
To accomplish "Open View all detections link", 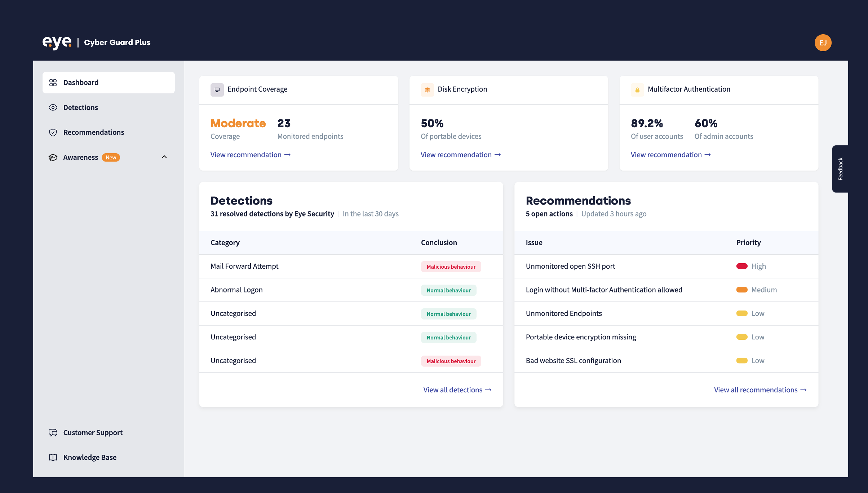I will coord(457,390).
